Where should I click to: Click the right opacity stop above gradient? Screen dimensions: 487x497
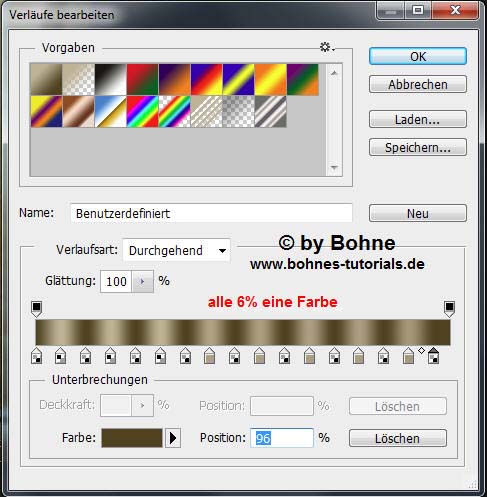(x=449, y=309)
